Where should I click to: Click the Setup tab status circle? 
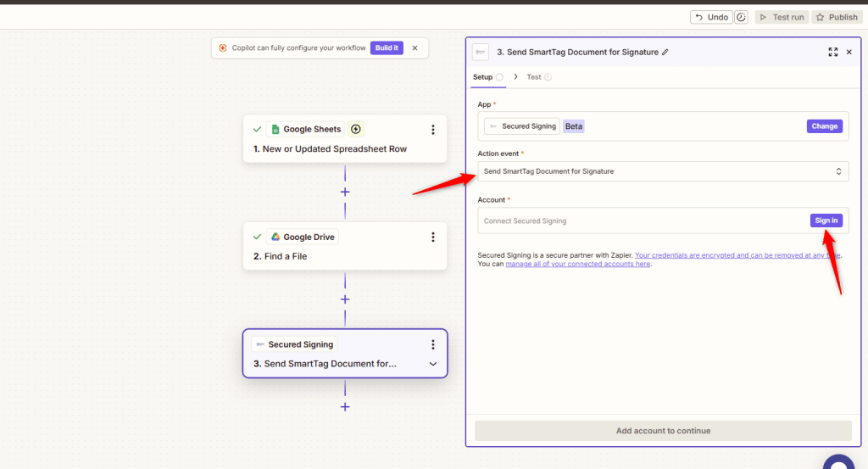[x=499, y=77]
